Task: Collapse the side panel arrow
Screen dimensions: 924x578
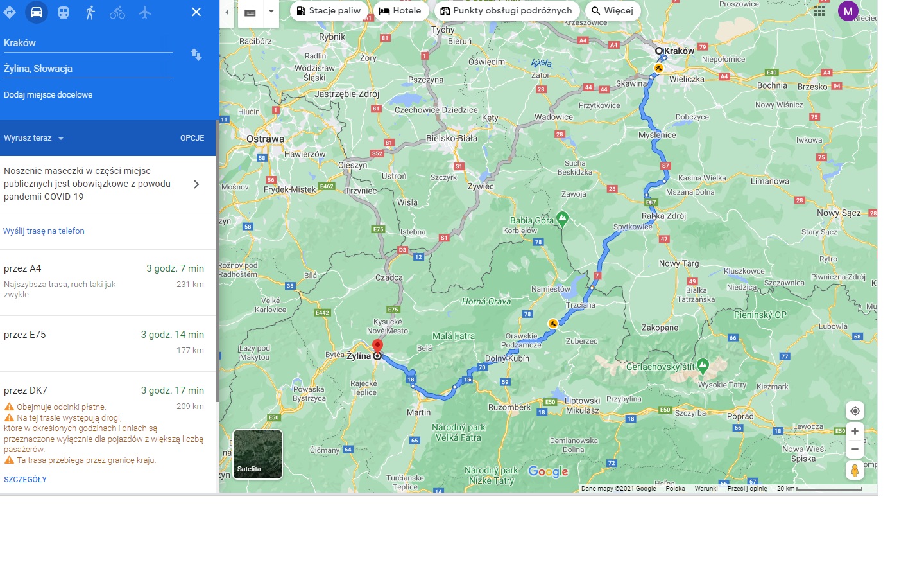Action: (x=227, y=12)
